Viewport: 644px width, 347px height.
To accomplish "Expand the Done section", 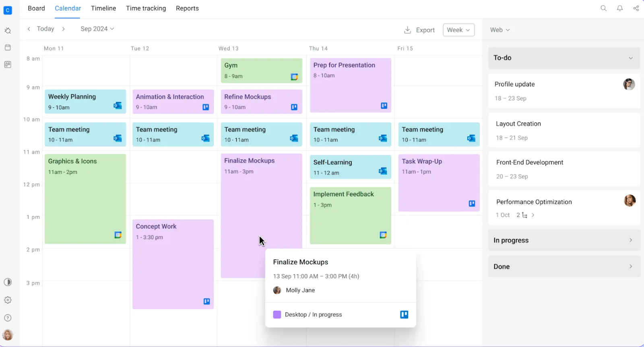I will point(564,266).
